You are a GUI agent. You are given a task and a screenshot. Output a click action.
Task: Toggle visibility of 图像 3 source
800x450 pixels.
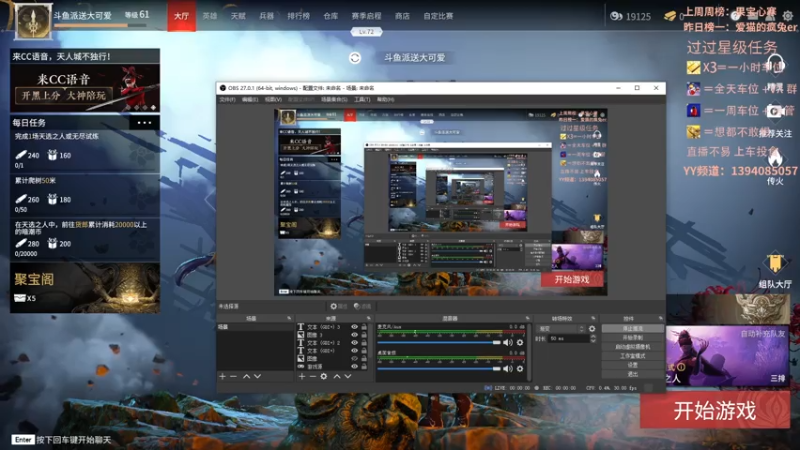coord(355,335)
